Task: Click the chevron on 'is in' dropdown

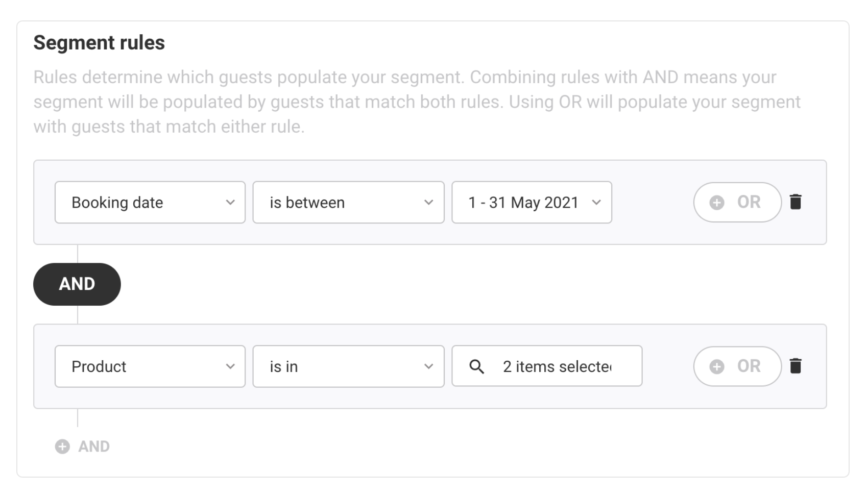Action: pos(428,366)
